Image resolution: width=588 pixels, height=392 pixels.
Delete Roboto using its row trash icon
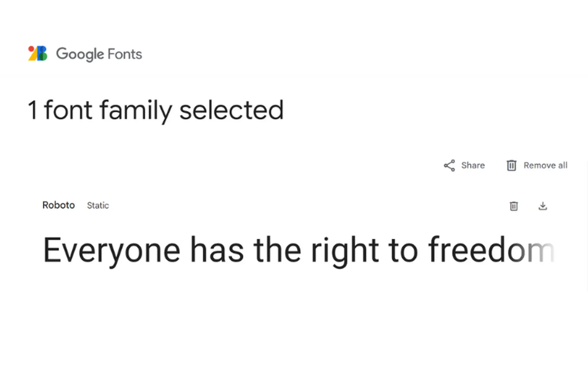(514, 206)
